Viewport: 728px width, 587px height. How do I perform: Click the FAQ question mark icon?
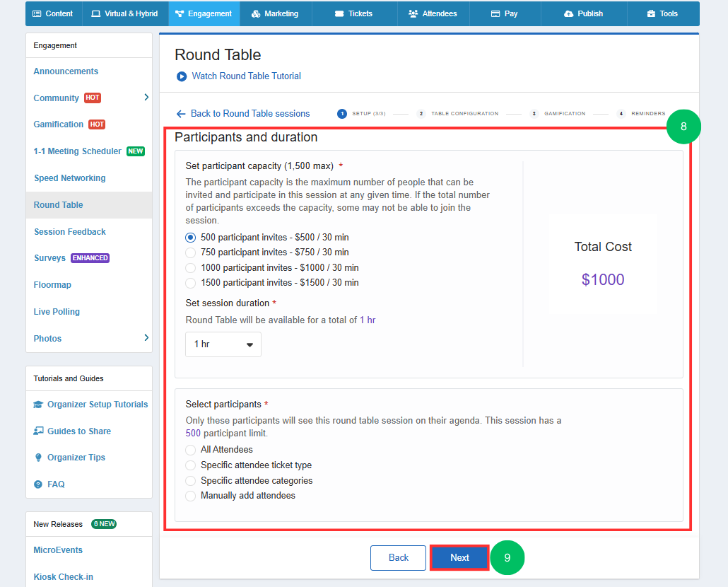[38, 484]
